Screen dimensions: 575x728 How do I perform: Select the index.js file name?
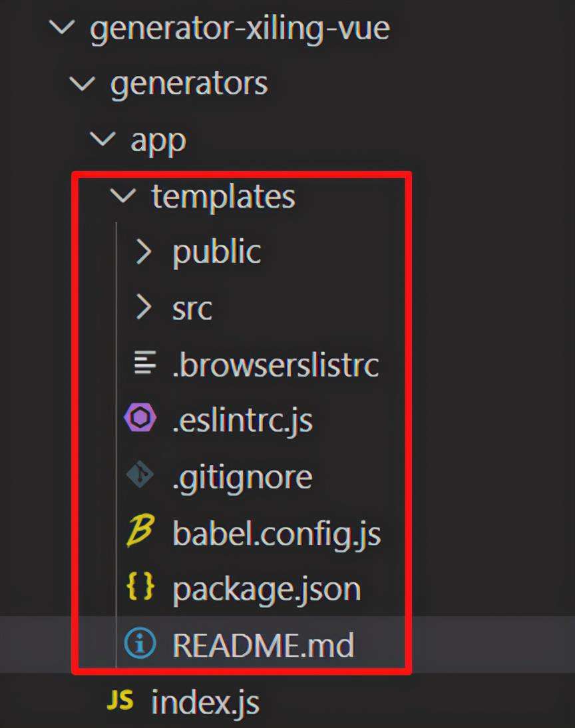coord(205,702)
